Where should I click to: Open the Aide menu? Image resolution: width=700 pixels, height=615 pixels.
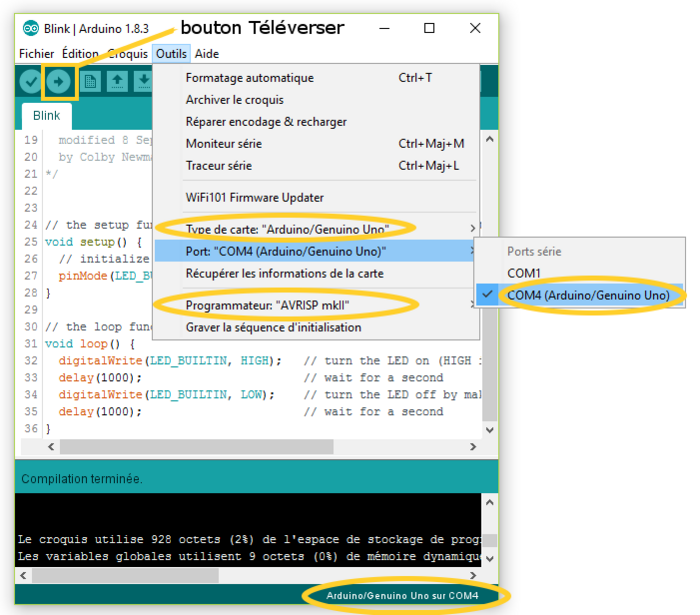point(207,54)
